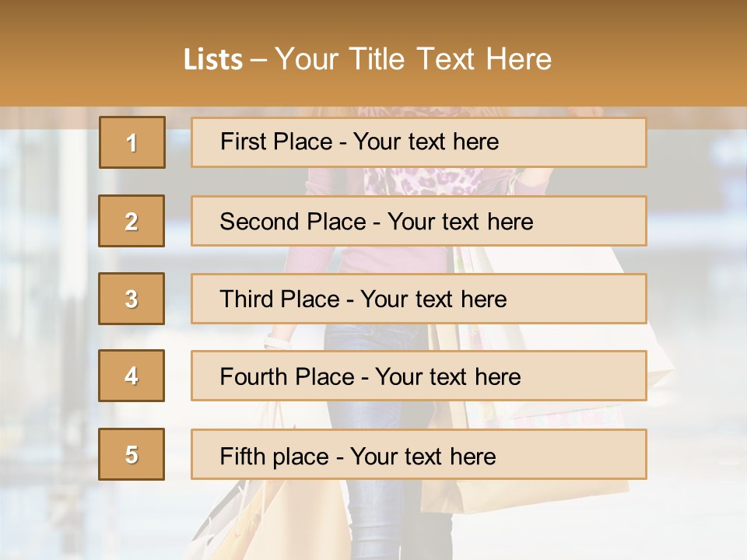The width and height of the screenshot is (747, 560).
Task: Click 'Your text here' in First Place row
Action: click(426, 142)
